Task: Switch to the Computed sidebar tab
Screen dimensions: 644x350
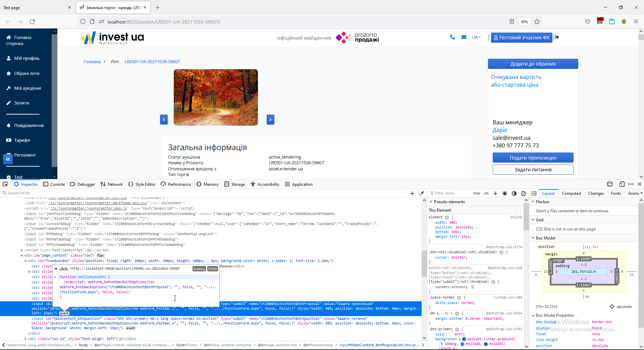Action: tap(571, 193)
